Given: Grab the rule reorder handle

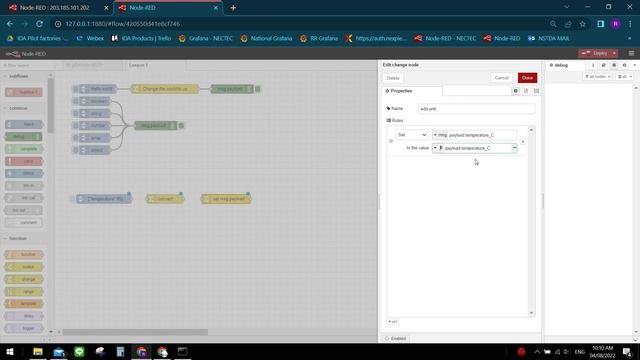Looking at the screenshot, I should coord(391,141).
